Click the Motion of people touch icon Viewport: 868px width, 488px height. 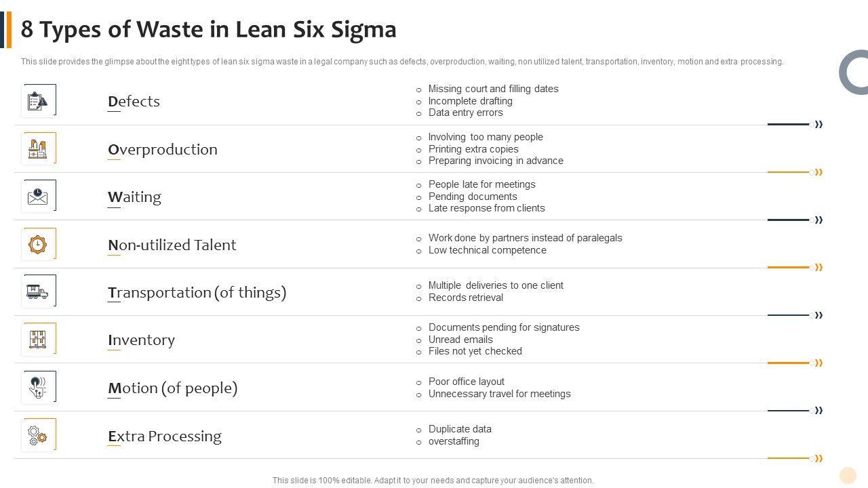(x=38, y=387)
